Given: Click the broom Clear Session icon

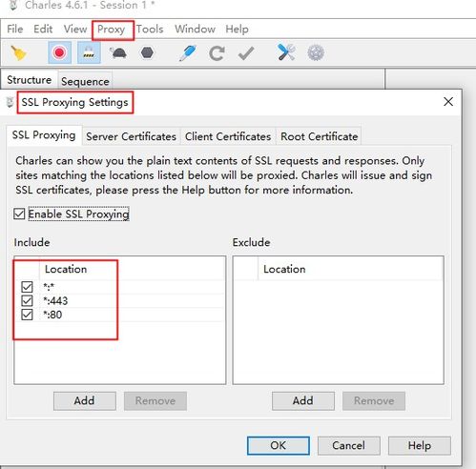Looking at the screenshot, I should pos(18,52).
